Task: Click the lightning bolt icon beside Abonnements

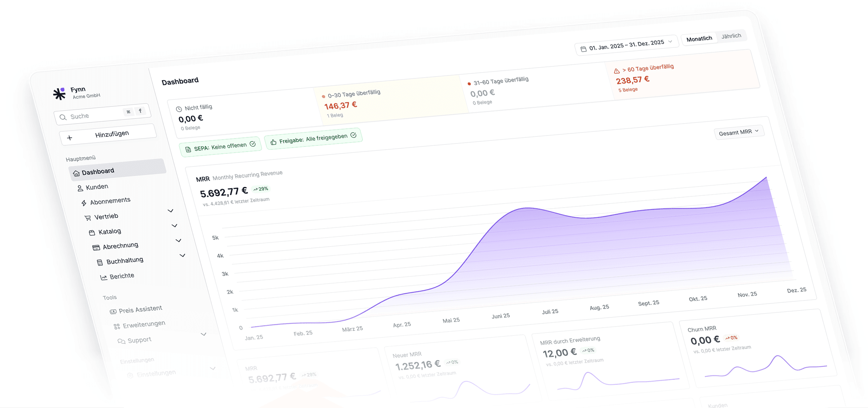Action: click(84, 203)
